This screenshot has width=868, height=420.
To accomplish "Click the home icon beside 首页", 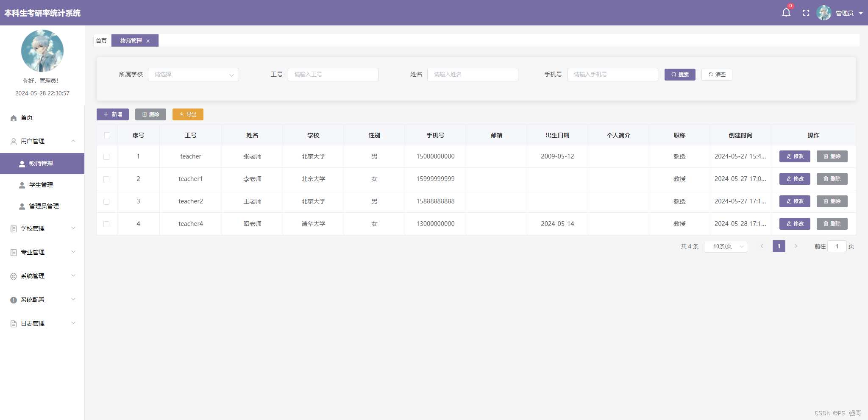I will [x=14, y=118].
